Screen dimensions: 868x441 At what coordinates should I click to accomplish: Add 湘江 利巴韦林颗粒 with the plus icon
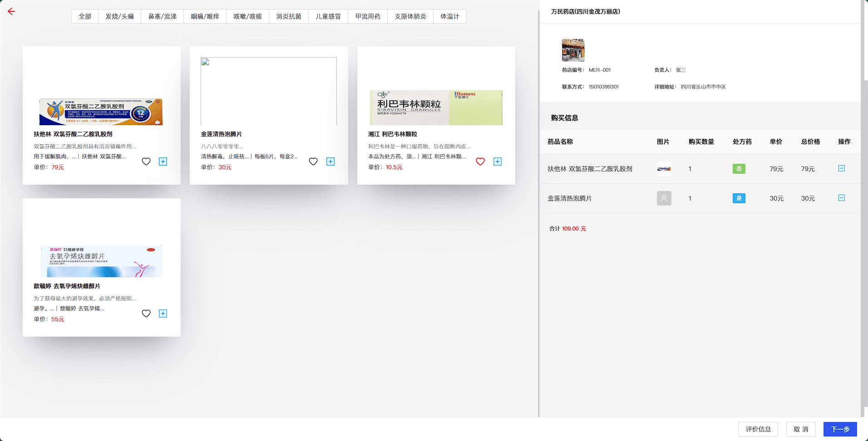[x=498, y=162]
